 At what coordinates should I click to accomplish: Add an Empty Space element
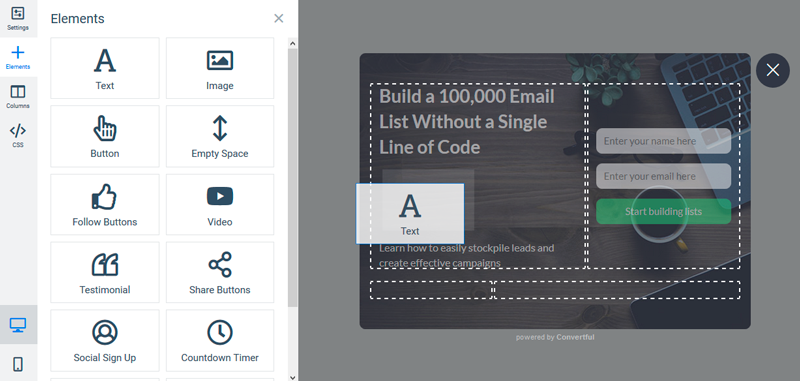click(220, 136)
